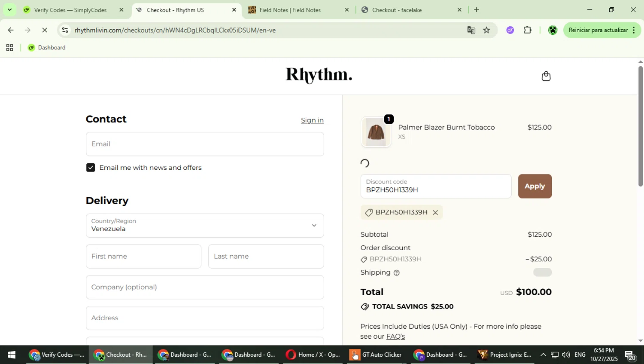Click the Discount code input field
644x364 pixels.
tap(436, 186)
